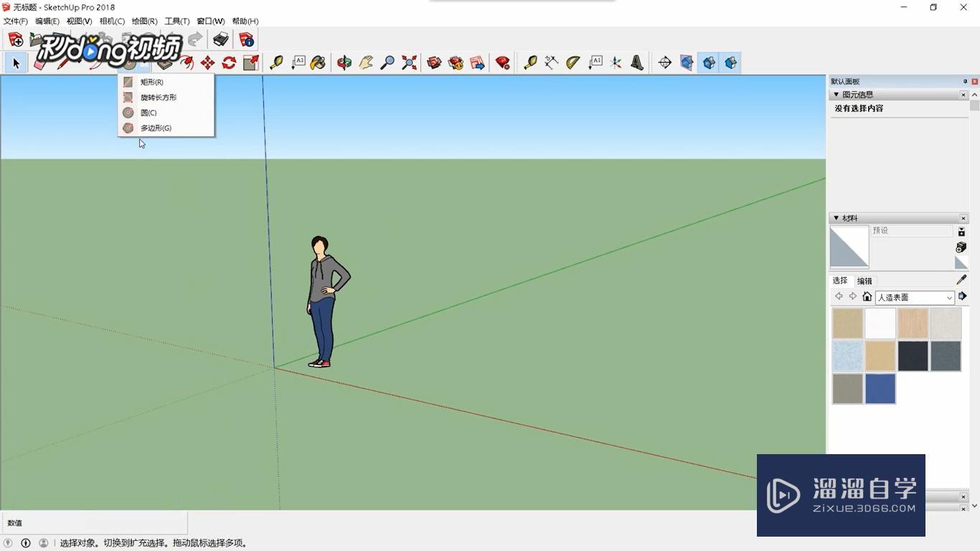This screenshot has width=980, height=551.
Task: Collapse the 图元信息 panel
Action: [x=836, y=95]
